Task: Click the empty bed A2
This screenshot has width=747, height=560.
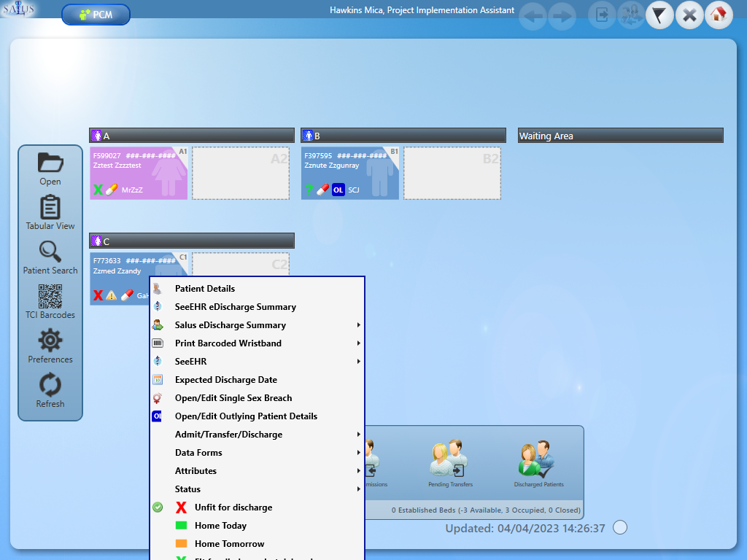Action: (x=241, y=173)
